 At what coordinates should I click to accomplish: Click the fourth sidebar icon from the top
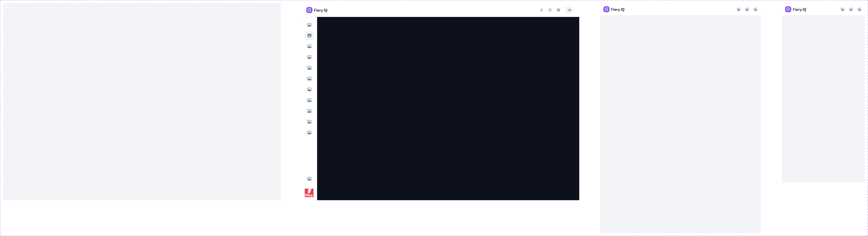(x=309, y=57)
